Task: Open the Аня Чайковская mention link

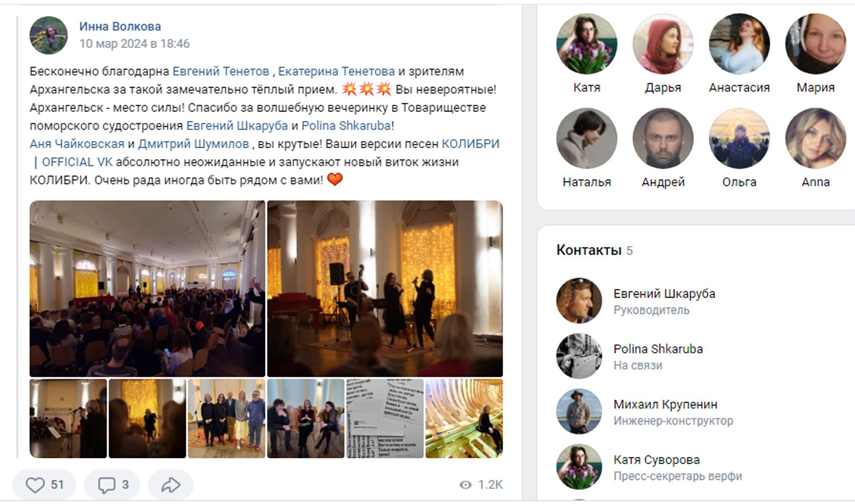Action: [x=77, y=144]
